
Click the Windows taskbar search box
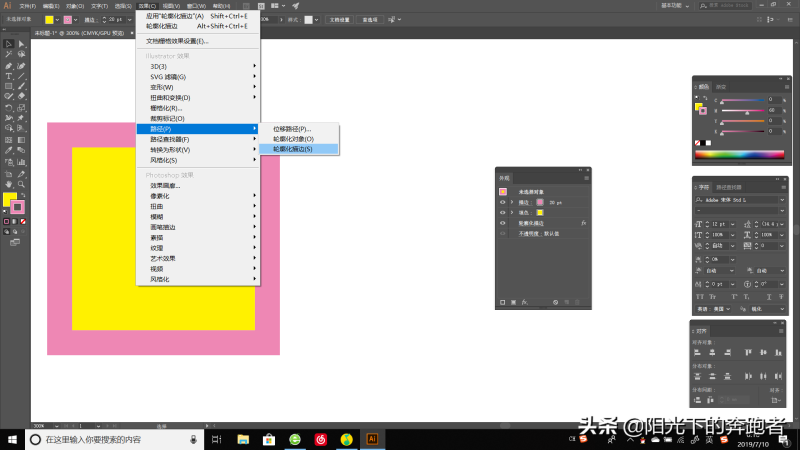110,439
